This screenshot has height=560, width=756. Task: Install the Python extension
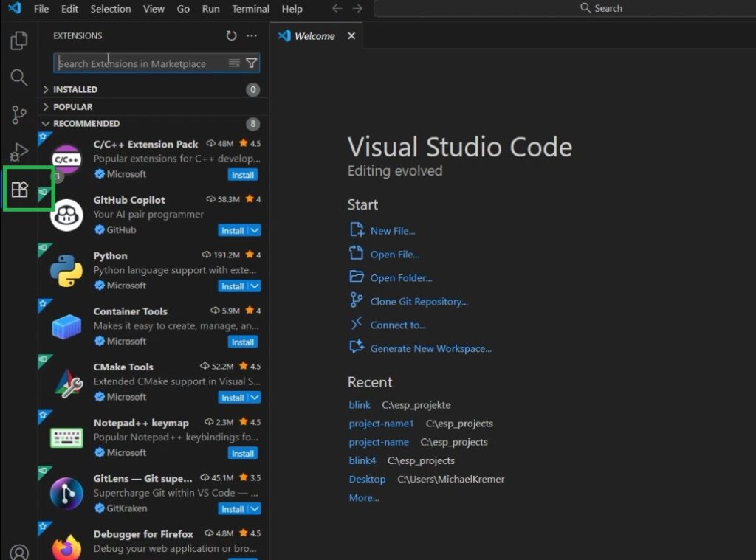233,286
